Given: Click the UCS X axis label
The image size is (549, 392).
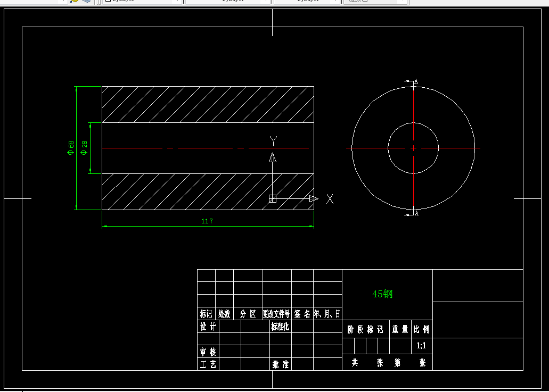Looking at the screenshot, I should tap(330, 199).
